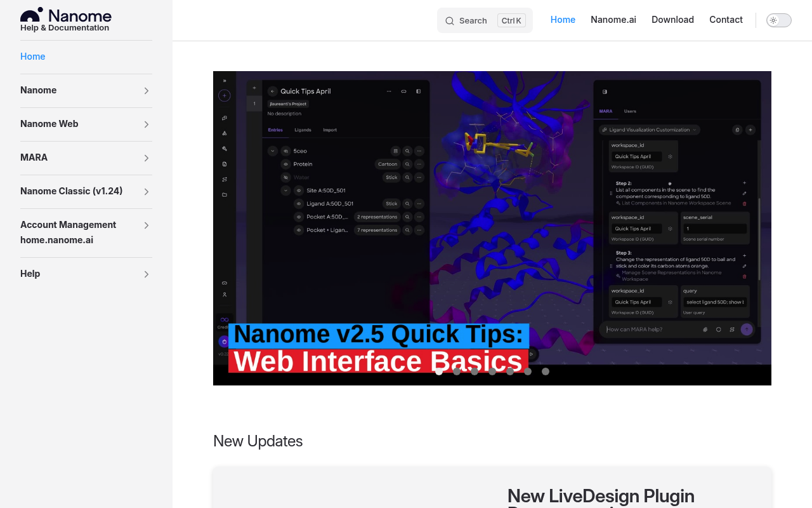Go to the fourth carousel slide dot

pos(492,371)
